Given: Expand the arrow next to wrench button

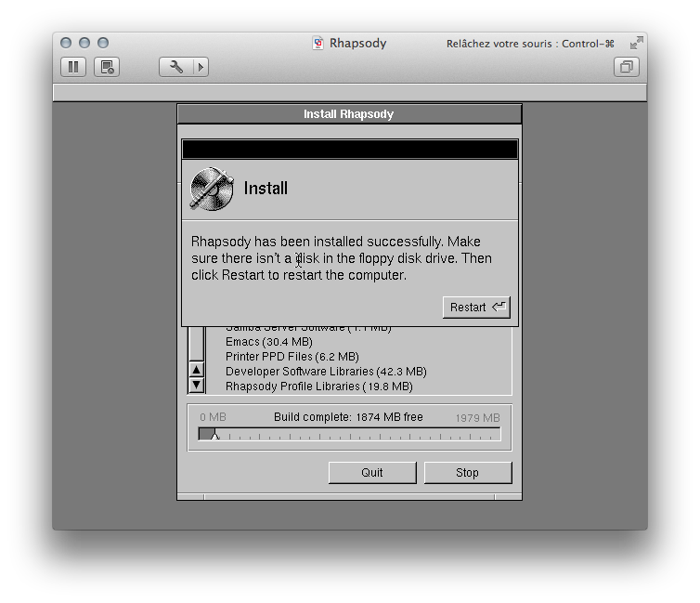Looking at the screenshot, I should (x=201, y=67).
